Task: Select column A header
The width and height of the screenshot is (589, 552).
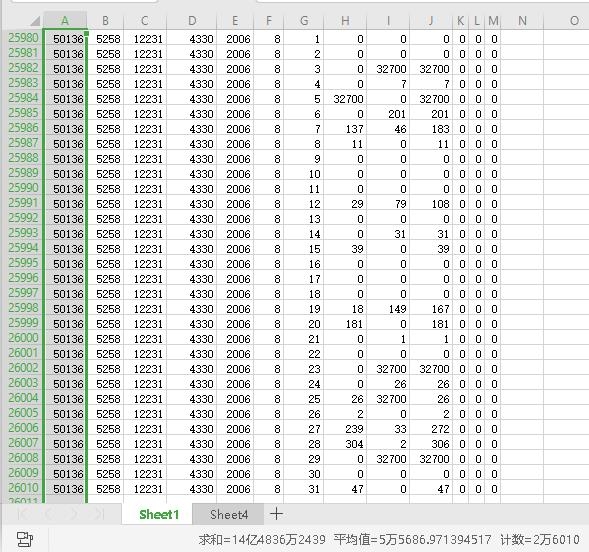Action: click(x=65, y=21)
